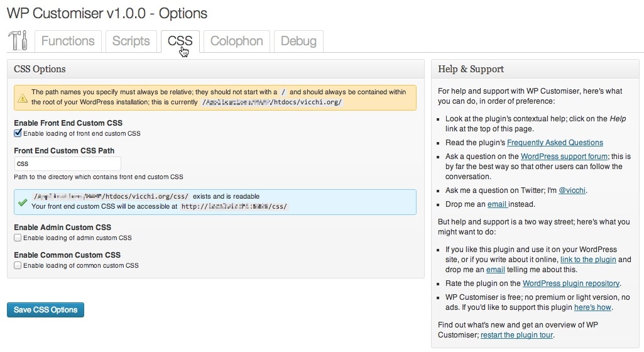
Task: Open the Frequently Asked Questions link
Action: pyautogui.click(x=555, y=143)
